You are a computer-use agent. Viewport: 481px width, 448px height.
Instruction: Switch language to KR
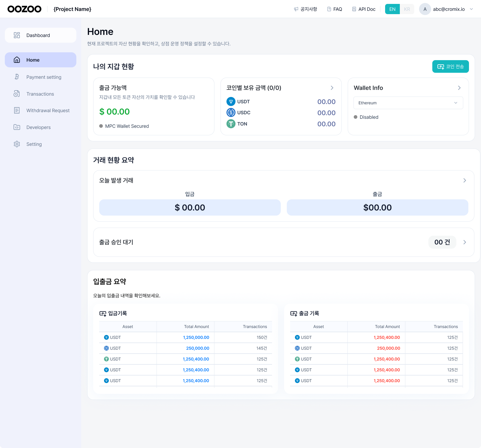pos(407,9)
